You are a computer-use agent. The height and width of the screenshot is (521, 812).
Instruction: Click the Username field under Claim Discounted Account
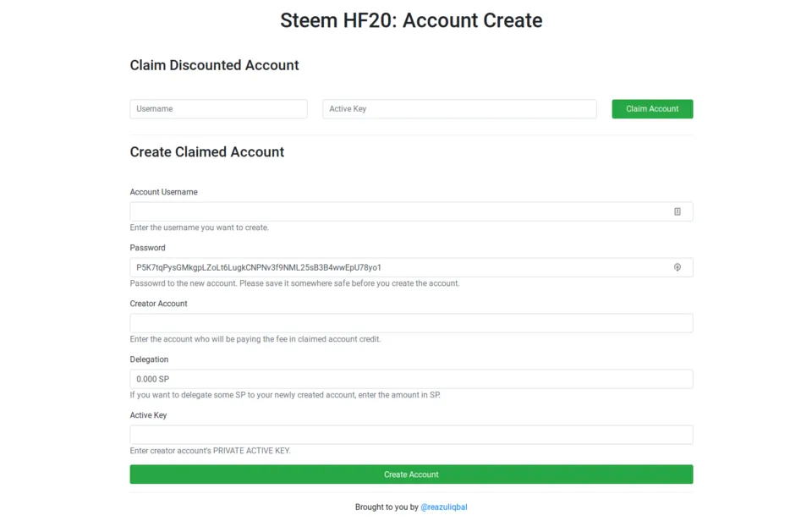(218, 109)
